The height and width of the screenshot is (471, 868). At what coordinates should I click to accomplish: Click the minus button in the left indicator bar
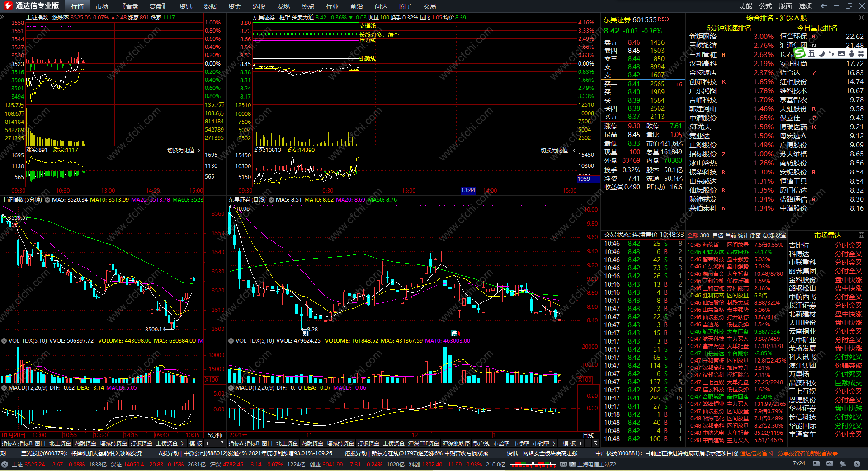[215, 443]
